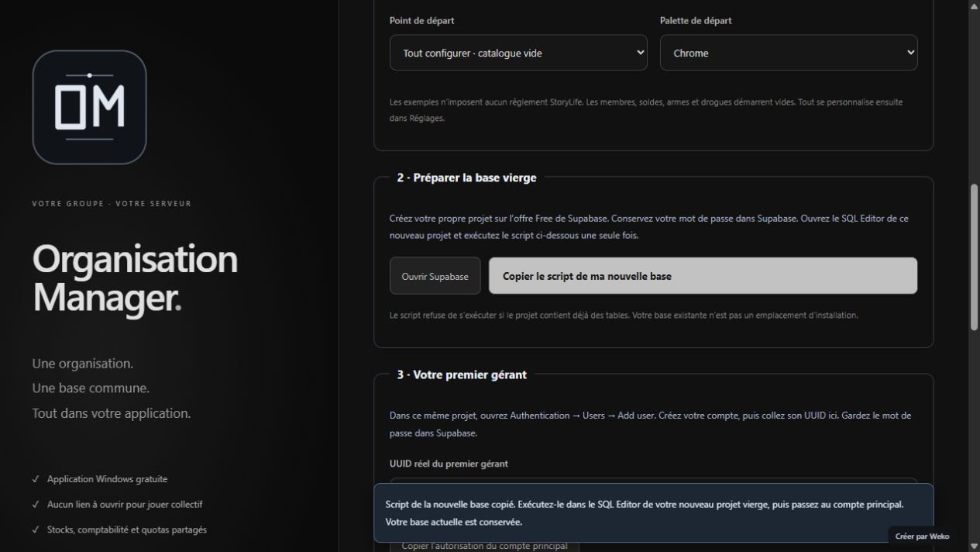
Task: Open the Point de départ dropdown
Action: pos(518,53)
